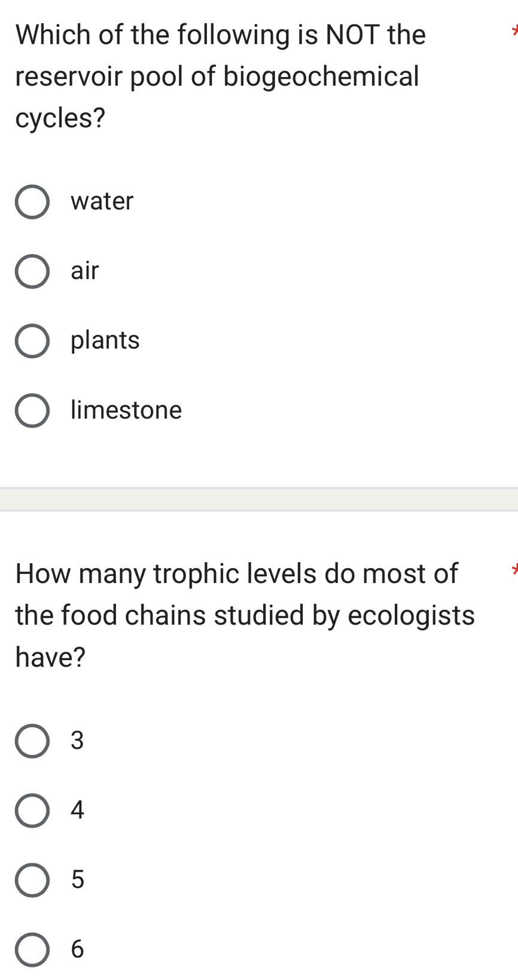Select the radio circle for 3 trophic levels
Viewport: 518px width, 980px height.
click(32, 741)
